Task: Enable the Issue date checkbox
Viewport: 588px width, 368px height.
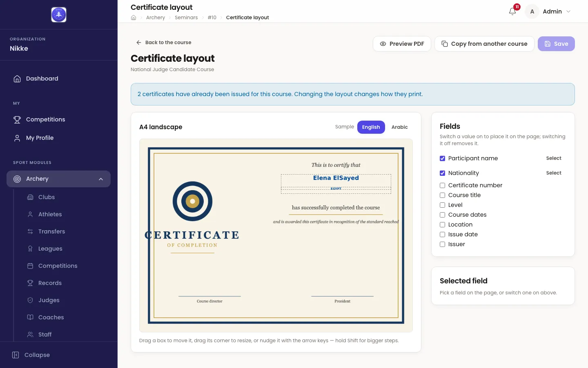Action: [x=442, y=234]
